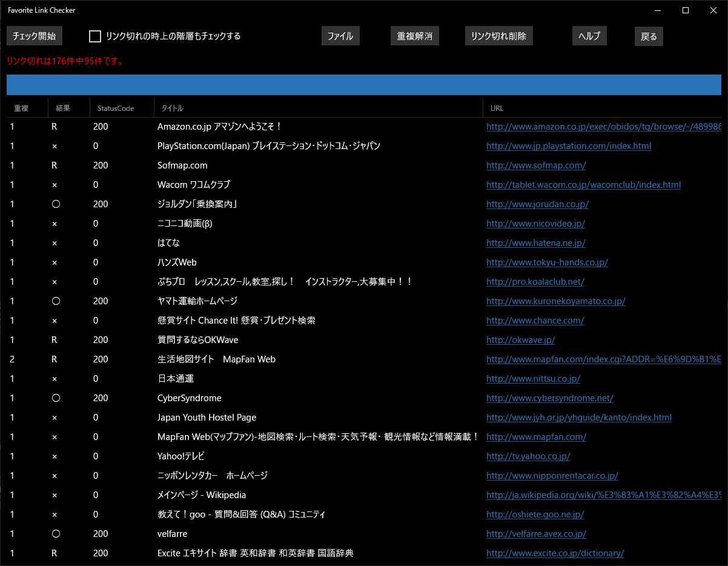Viewport: 728px width, 566px height.
Task: Select the メインページ - Wikipedia title
Action: click(202, 495)
